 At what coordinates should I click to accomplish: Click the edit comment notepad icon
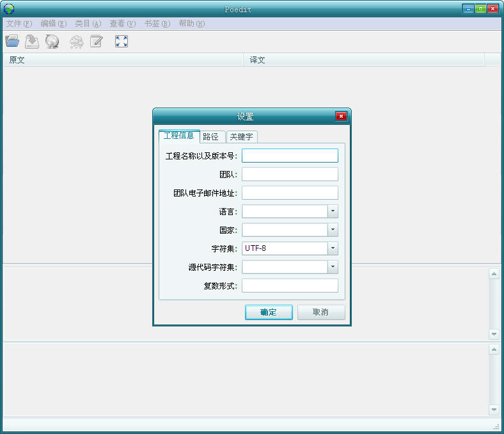coord(97,41)
